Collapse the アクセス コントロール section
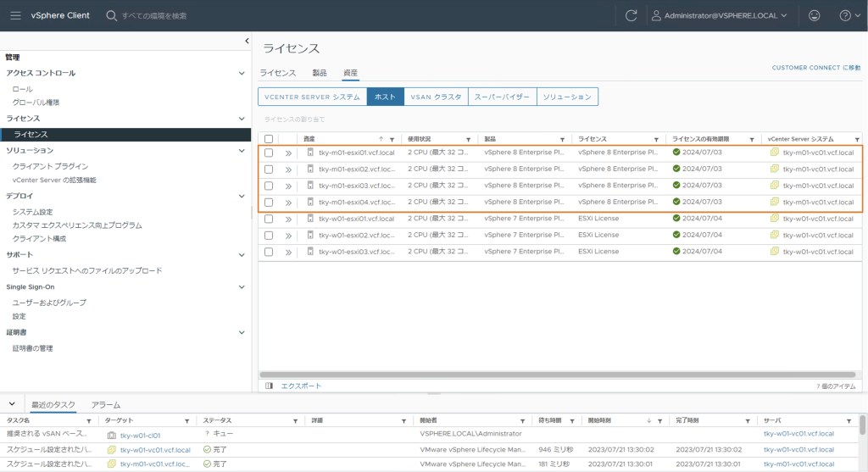Image resolution: width=868 pixels, height=472 pixels. 242,73
